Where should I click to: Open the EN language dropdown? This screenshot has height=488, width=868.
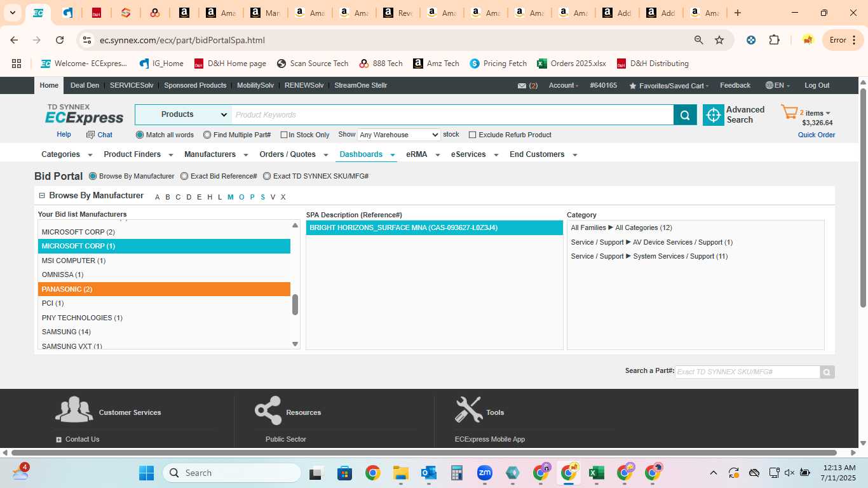pos(778,86)
